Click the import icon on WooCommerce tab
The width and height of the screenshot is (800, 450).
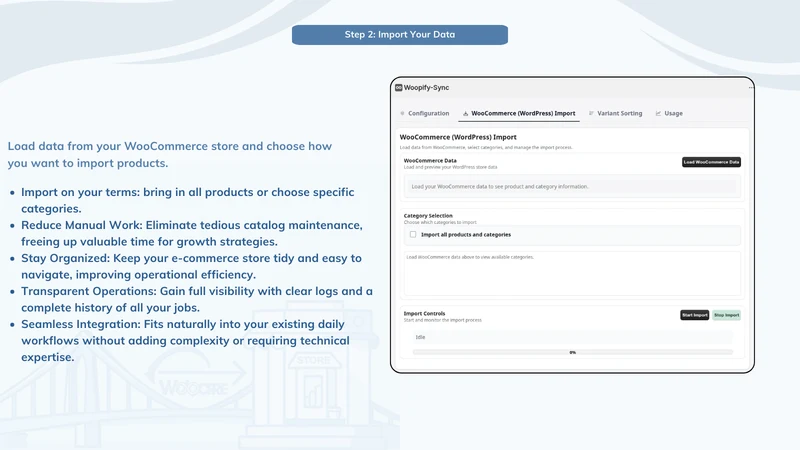465,113
